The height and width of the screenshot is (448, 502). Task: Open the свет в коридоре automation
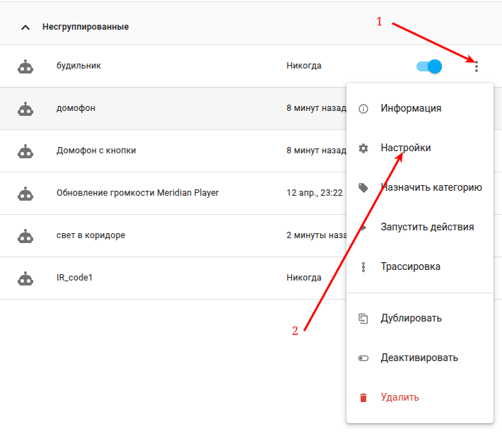(x=173, y=235)
